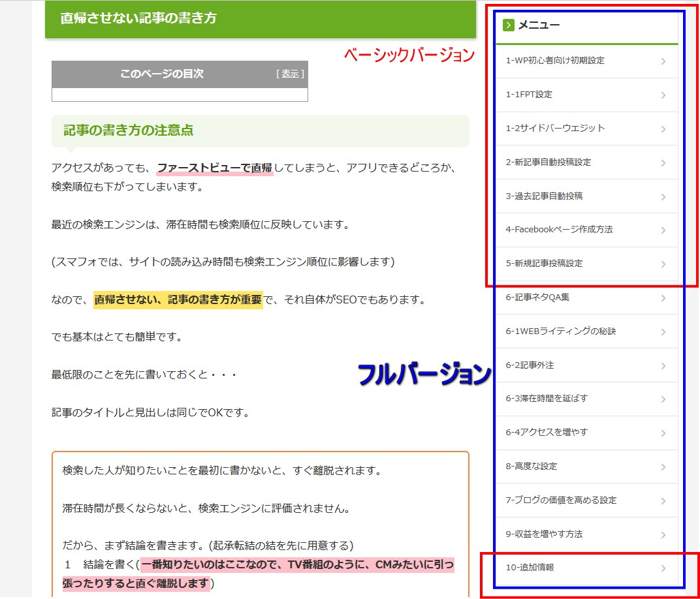This screenshot has width=700, height=599.
Task: Click the line 記事のタイトルと見出しは同じでOKです。
Action: 150,412
